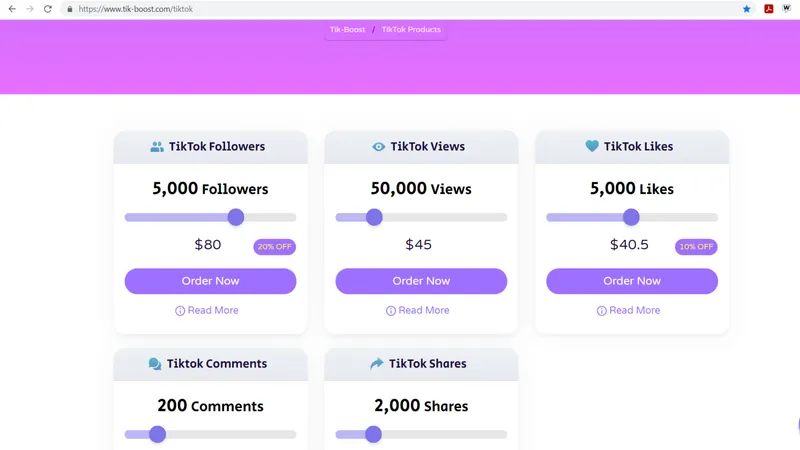Click the browser forward arrow
Viewport: 800px width, 450px height.
coord(30,9)
